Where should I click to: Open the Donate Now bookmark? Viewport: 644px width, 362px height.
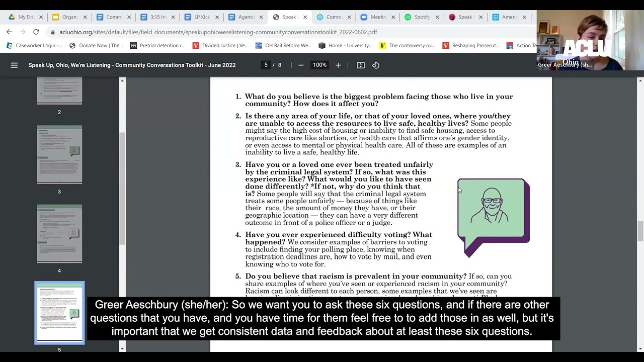point(96,45)
